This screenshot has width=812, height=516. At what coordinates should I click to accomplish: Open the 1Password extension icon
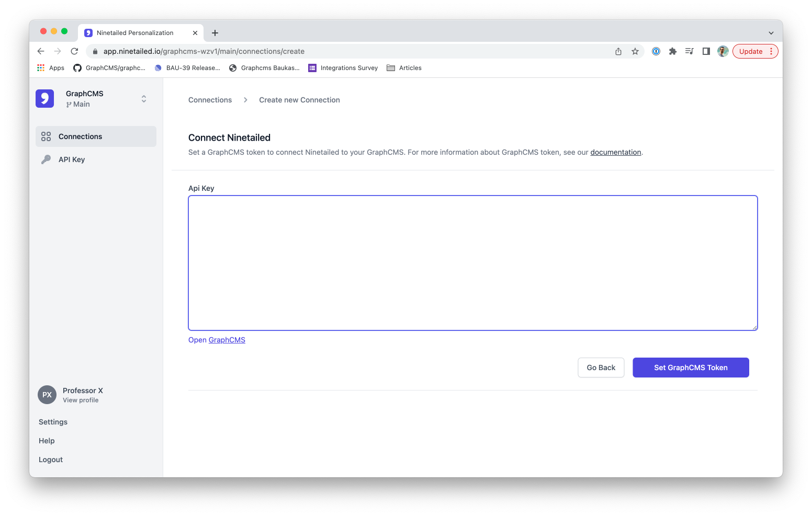click(656, 51)
